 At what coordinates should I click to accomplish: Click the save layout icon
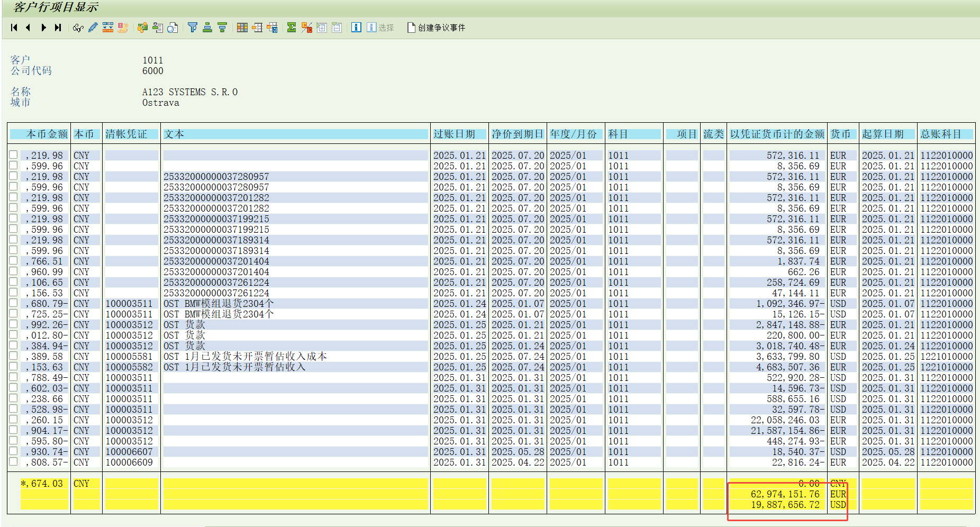coord(272,28)
